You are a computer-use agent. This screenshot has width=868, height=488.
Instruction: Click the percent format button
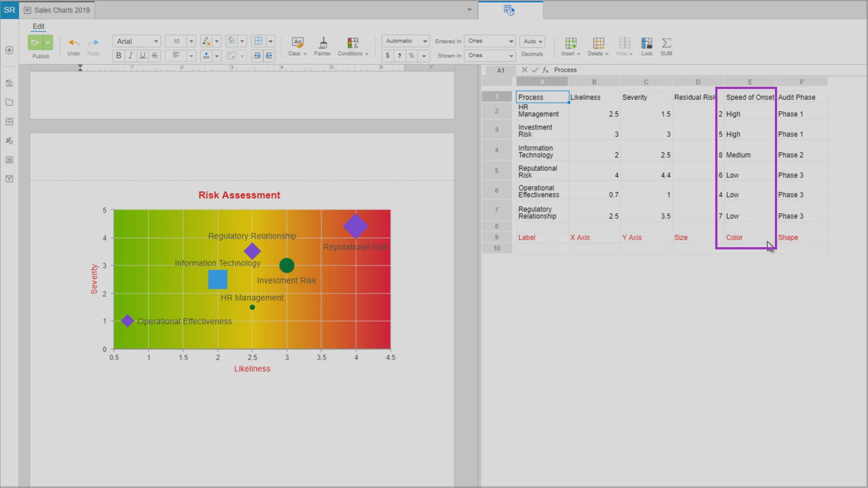tap(411, 56)
